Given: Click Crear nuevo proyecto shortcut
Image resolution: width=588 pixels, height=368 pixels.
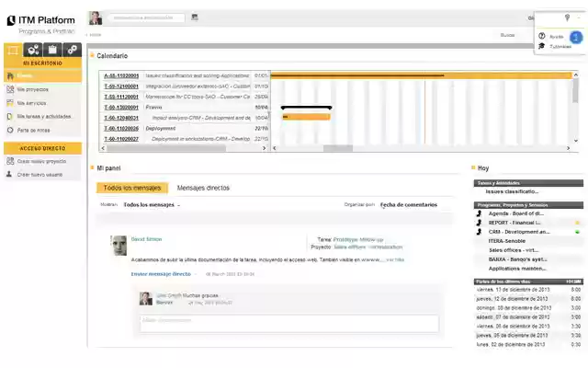Looking at the screenshot, I should coord(43,161).
